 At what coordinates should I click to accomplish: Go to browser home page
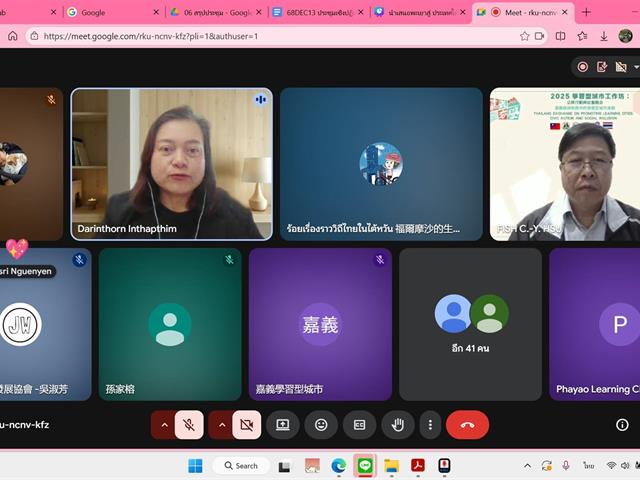tap(13, 36)
